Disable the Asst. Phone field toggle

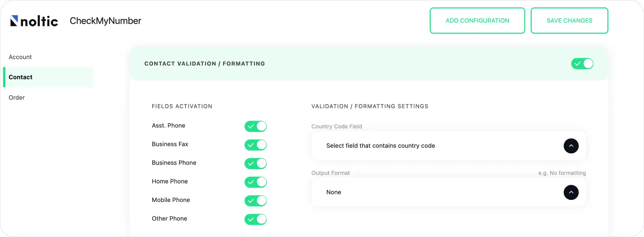[255, 126]
